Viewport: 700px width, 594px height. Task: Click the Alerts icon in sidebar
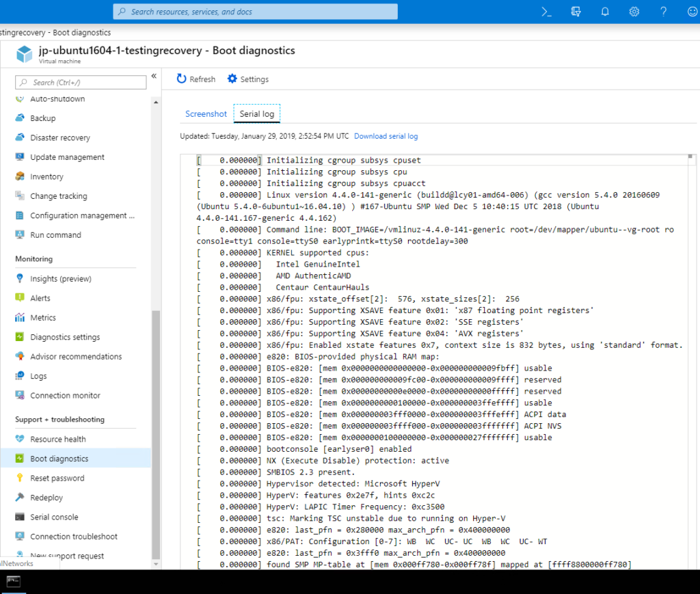(20, 297)
